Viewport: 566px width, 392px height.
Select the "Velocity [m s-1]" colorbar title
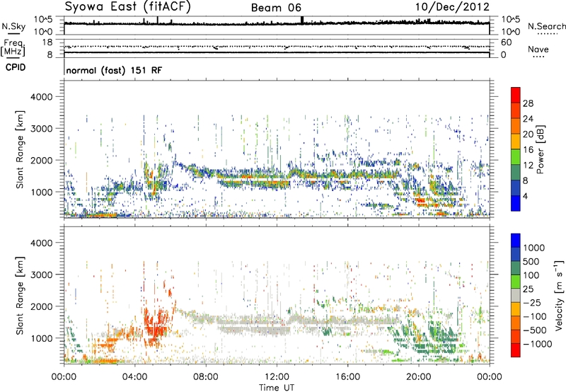click(559, 295)
